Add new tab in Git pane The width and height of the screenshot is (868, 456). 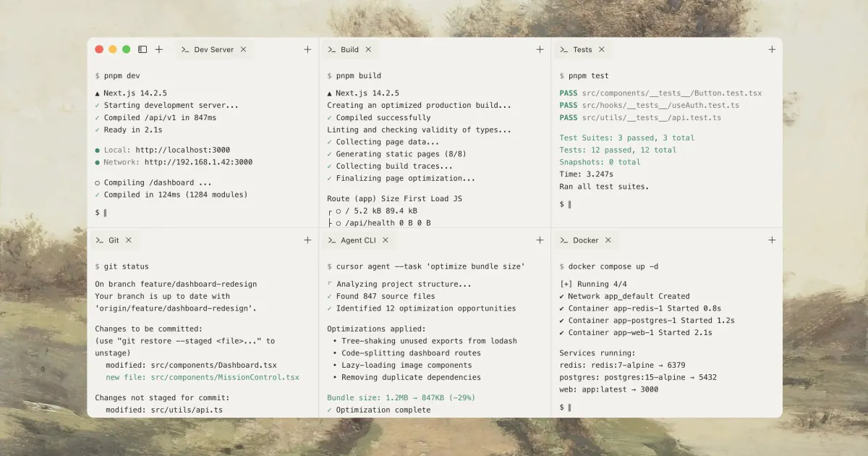(x=307, y=240)
